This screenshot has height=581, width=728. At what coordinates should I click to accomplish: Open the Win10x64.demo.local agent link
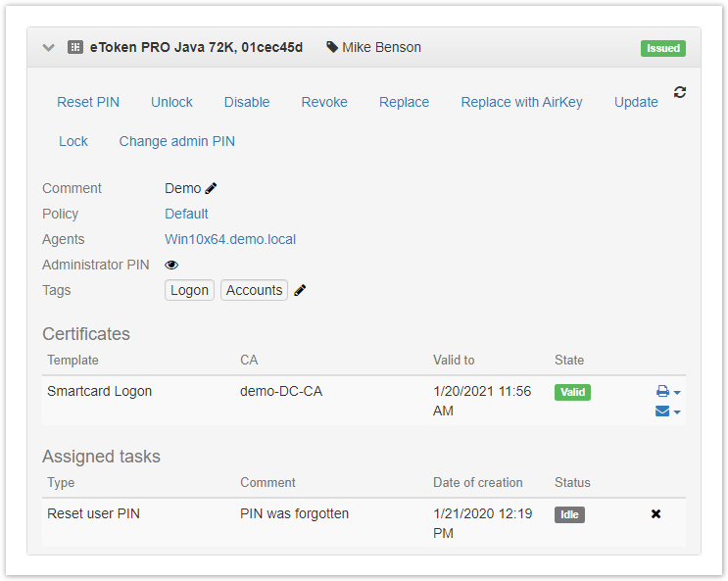(x=230, y=239)
